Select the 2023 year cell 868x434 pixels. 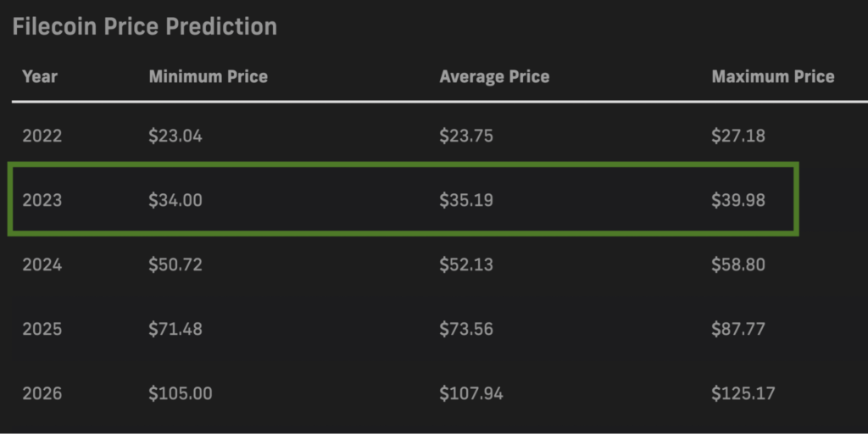pos(42,200)
